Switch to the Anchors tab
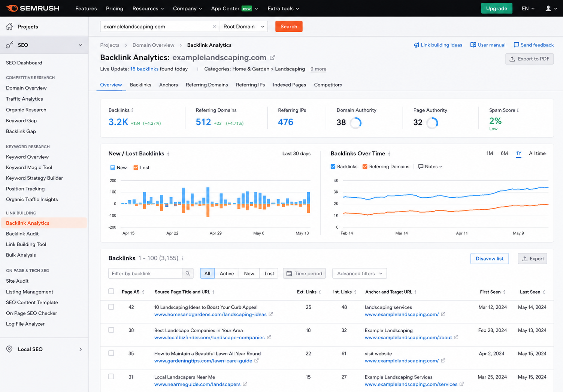 tap(169, 85)
